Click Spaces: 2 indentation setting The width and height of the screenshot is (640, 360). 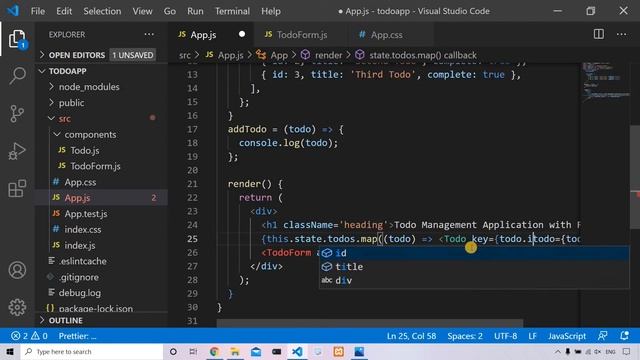pos(464,336)
